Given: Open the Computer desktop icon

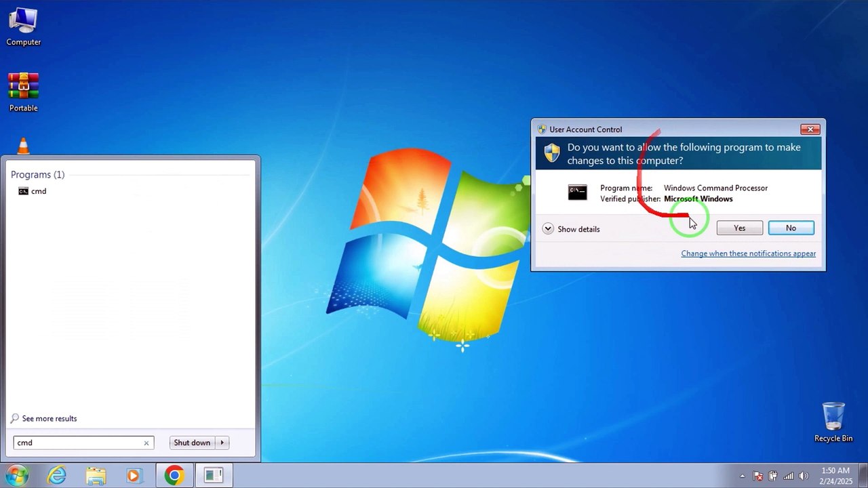Looking at the screenshot, I should coord(23,27).
